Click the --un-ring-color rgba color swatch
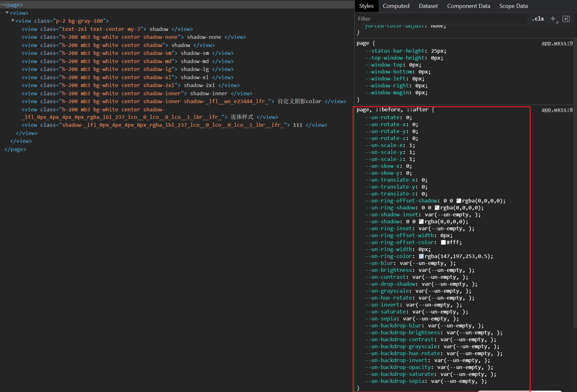 pyautogui.click(x=421, y=256)
